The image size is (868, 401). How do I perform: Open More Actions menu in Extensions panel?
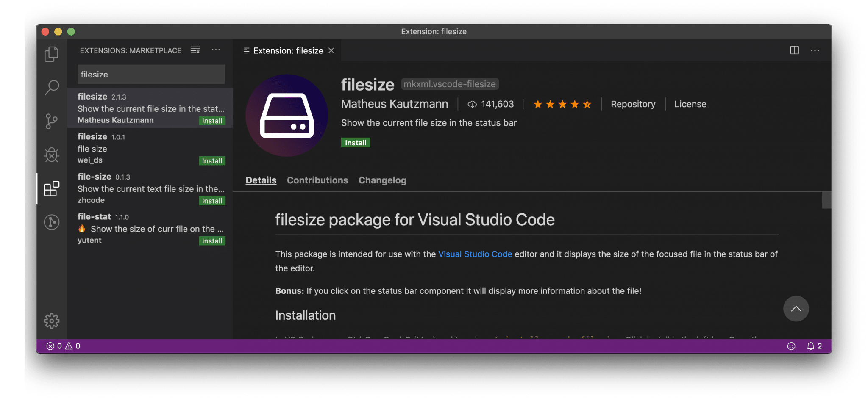tap(216, 50)
